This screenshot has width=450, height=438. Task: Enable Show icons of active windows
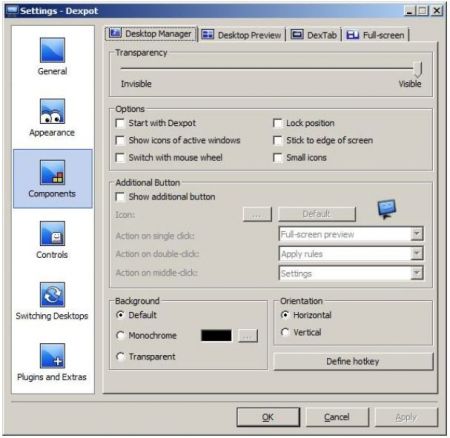pyautogui.click(x=120, y=140)
